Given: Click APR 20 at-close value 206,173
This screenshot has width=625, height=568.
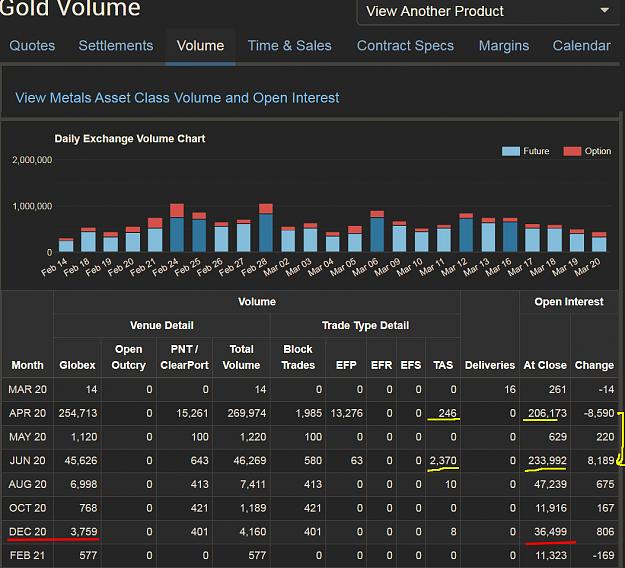Looking at the screenshot, I should pyautogui.click(x=547, y=413).
